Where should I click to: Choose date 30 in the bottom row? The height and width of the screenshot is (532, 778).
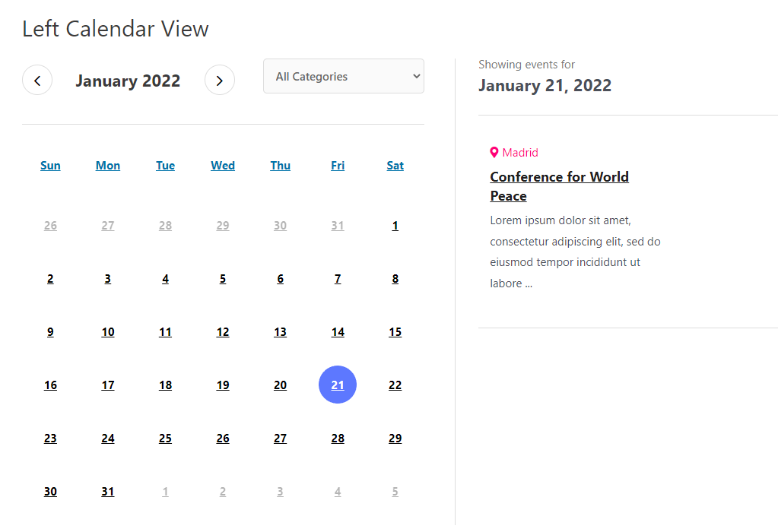click(x=51, y=492)
